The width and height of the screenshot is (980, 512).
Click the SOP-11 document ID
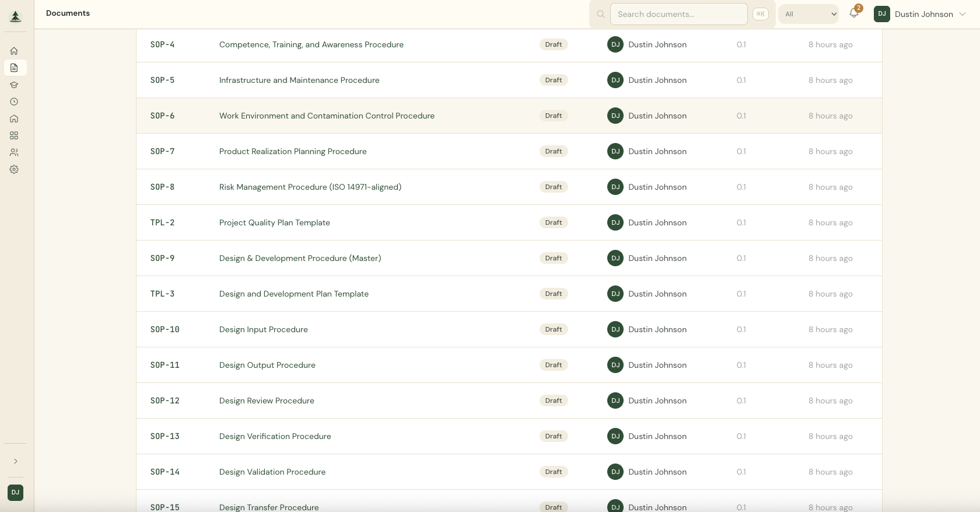pos(165,365)
